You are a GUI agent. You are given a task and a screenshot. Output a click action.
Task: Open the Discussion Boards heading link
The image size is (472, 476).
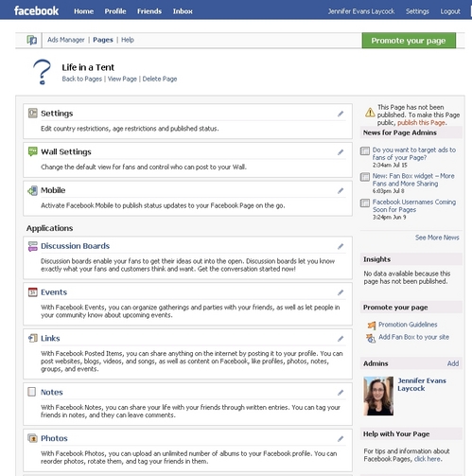pyautogui.click(x=75, y=246)
